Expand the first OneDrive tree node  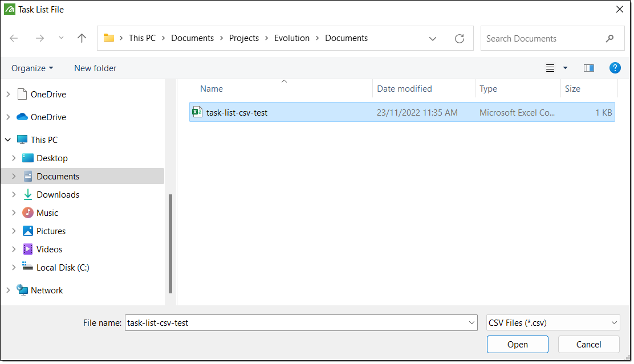(8, 94)
